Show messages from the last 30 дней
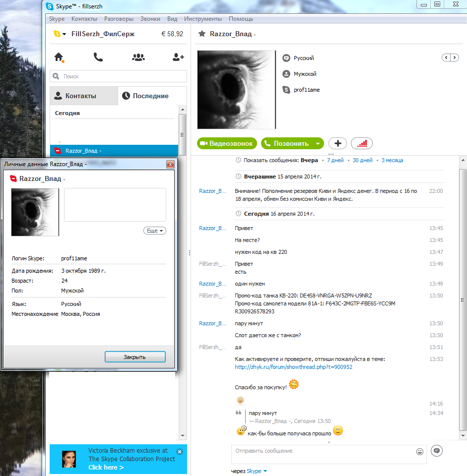 [362, 160]
